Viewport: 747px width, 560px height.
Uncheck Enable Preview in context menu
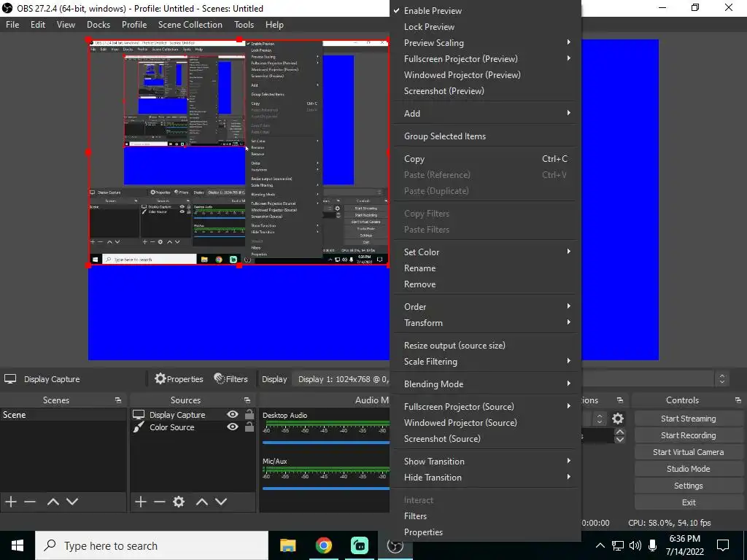[x=485, y=10]
